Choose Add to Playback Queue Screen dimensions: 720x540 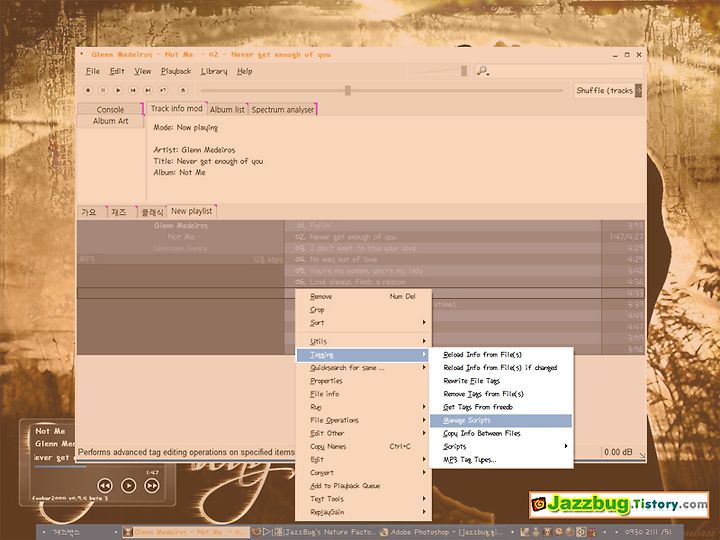point(363,486)
